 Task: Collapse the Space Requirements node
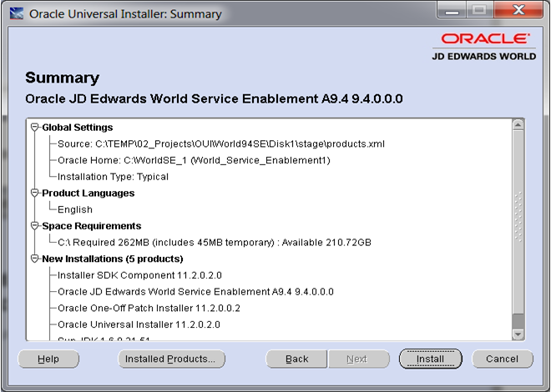[34, 226]
